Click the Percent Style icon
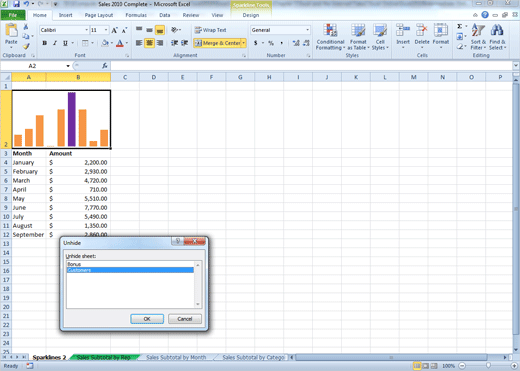 click(x=271, y=43)
